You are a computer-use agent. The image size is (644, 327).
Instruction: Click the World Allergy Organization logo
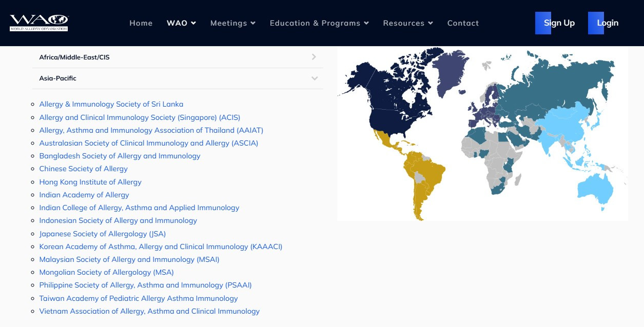click(39, 23)
